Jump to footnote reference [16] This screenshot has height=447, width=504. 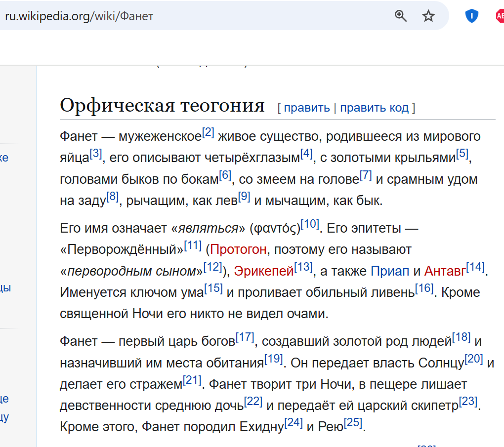tap(424, 288)
